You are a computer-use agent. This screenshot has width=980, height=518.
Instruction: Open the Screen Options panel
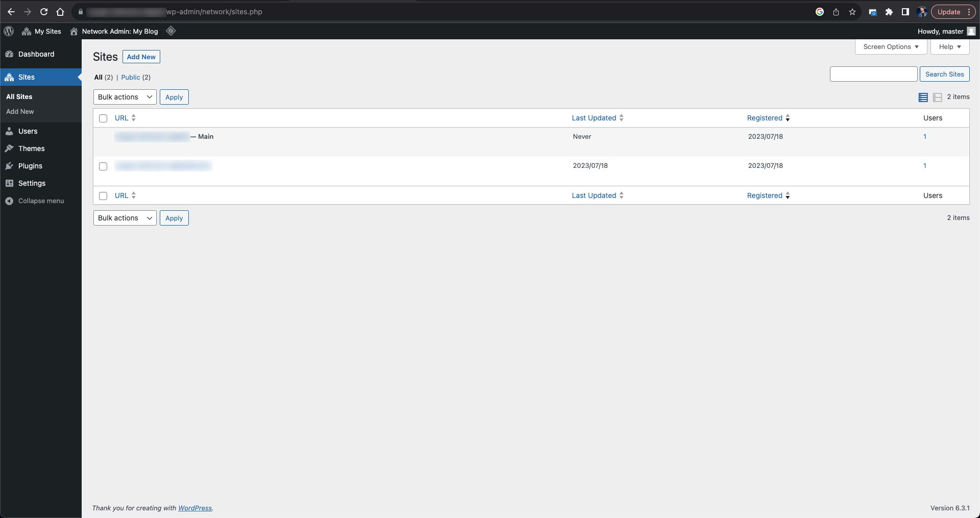(890, 46)
